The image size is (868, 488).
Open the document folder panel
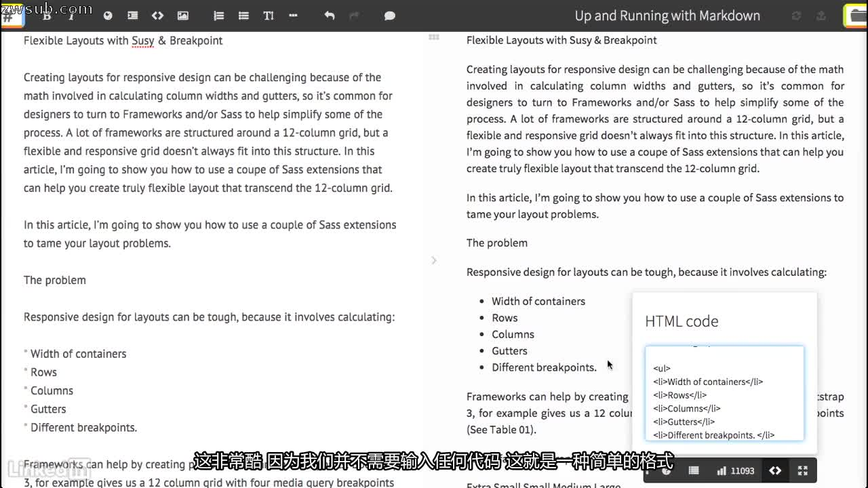tap(856, 16)
